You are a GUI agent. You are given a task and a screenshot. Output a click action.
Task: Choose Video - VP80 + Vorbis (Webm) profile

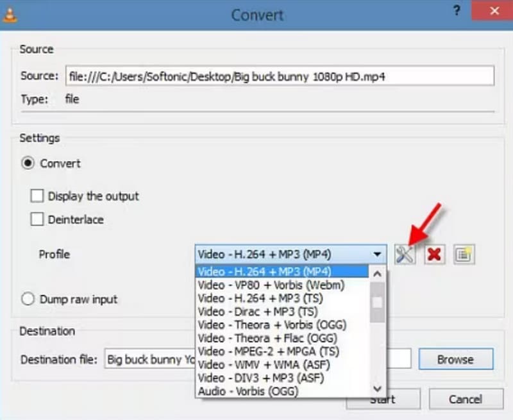click(271, 285)
